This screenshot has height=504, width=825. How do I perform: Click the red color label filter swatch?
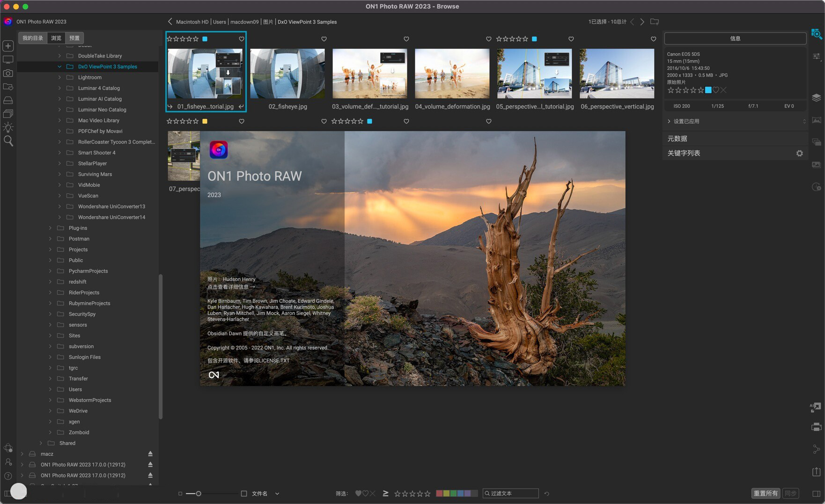click(439, 493)
